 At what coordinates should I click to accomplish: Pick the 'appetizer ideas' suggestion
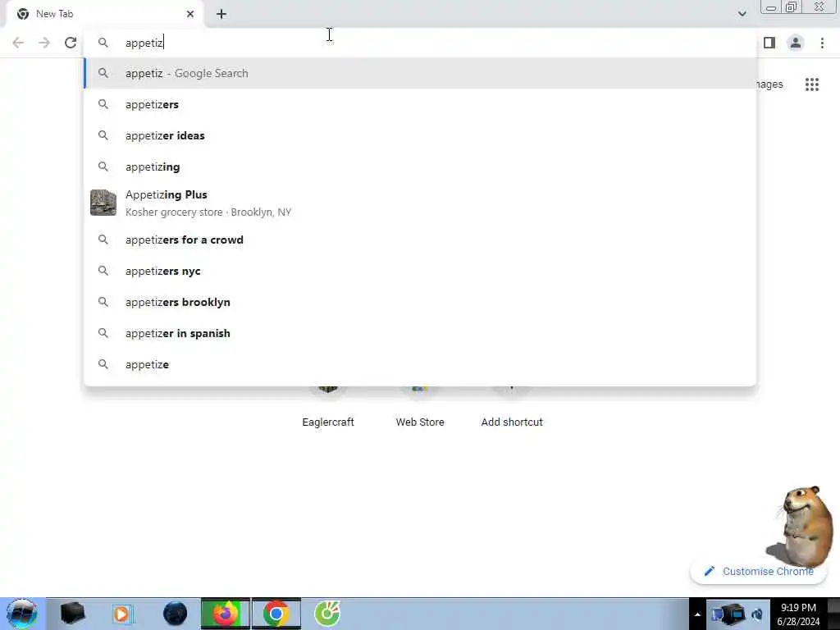pyautogui.click(x=420, y=135)
